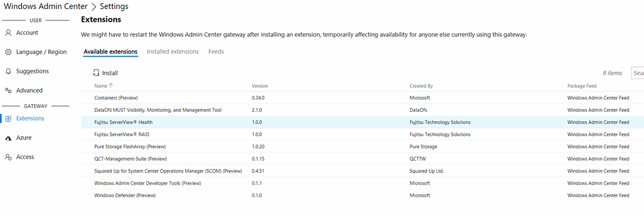Viewport: 644px width, 216px height.
Task: Click the Extensions icon in Gateway section
Action: point(8,118)
